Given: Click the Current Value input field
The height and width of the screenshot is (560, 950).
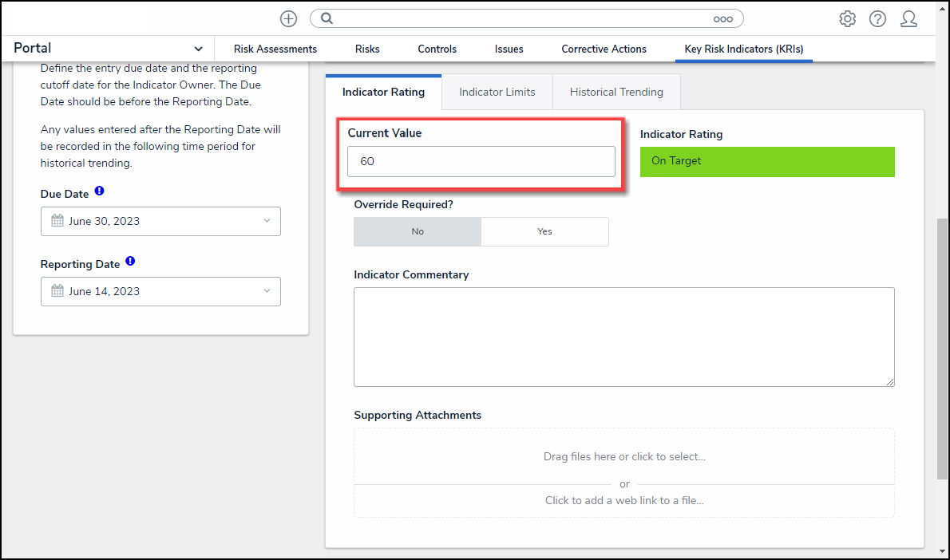Looking at the screenshot, I should [x=481, y=161].
